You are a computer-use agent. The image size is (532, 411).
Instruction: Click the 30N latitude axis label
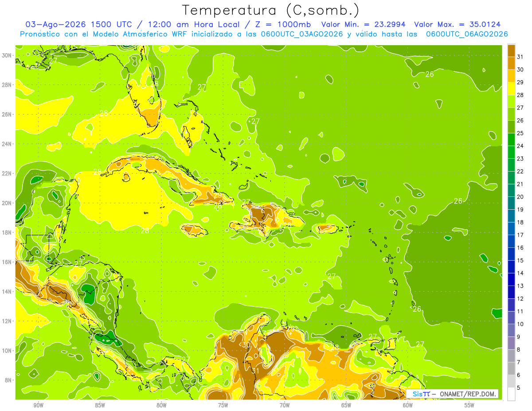(7, 55)
